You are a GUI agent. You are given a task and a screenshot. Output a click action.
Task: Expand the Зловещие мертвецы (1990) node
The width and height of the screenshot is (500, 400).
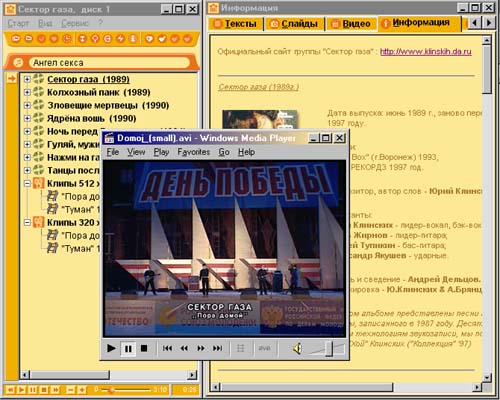(x=27, y=105)
